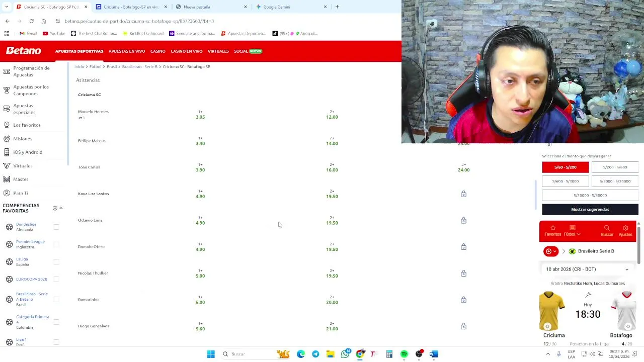Open the Betano logo home link
Viewport: 644px width, 362px height.
(x=24, y=51)
